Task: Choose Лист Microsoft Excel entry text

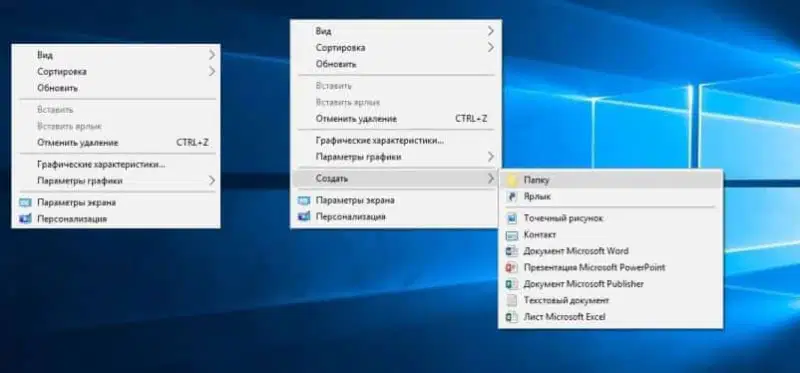Action: 564,317
